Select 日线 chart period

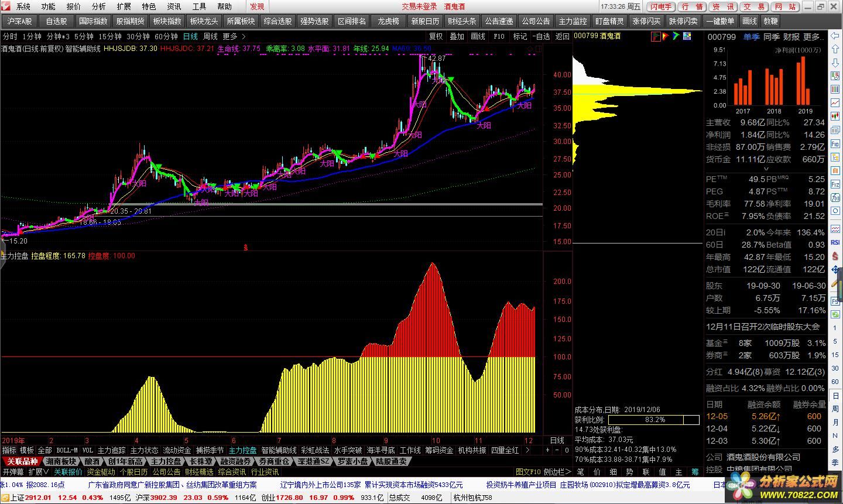coord(190,36)
